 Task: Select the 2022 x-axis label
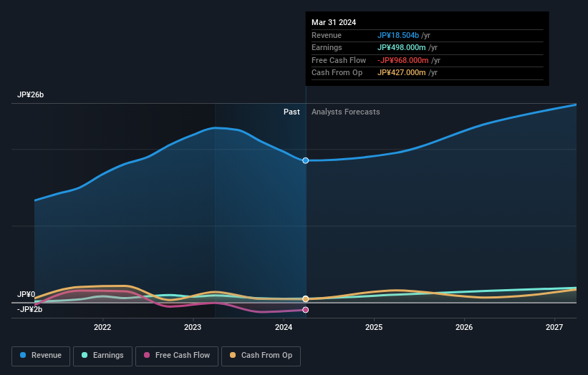point(102,327)
